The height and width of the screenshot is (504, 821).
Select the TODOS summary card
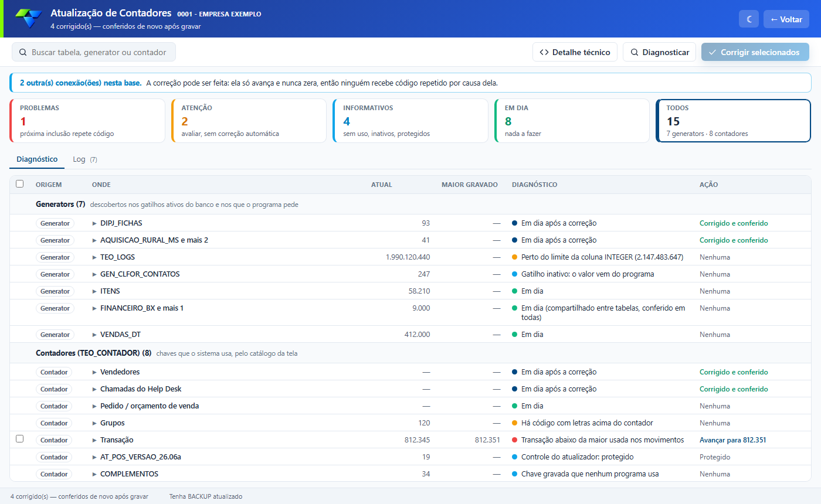point(733,121)
